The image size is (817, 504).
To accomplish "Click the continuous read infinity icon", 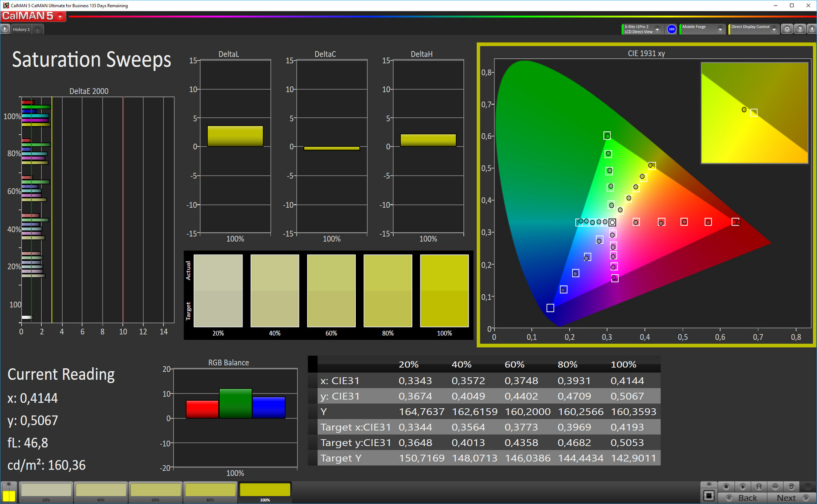I will click(x=775, y=487).
